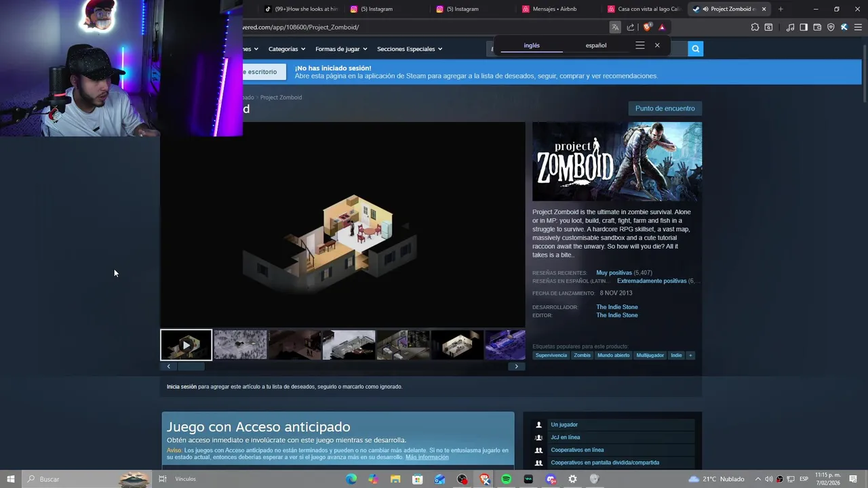Open the Más información early access link
The image size is (868, 488).
[427, 457]
